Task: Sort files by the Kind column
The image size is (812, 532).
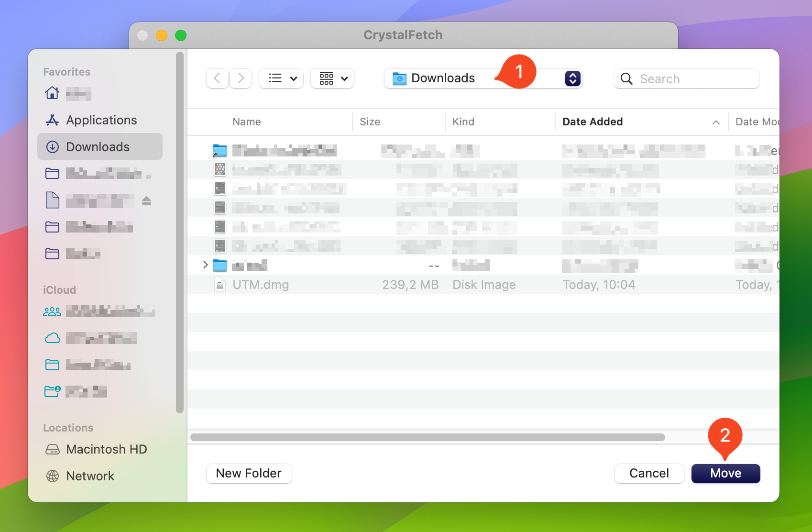Action: [x=463, y=122]
